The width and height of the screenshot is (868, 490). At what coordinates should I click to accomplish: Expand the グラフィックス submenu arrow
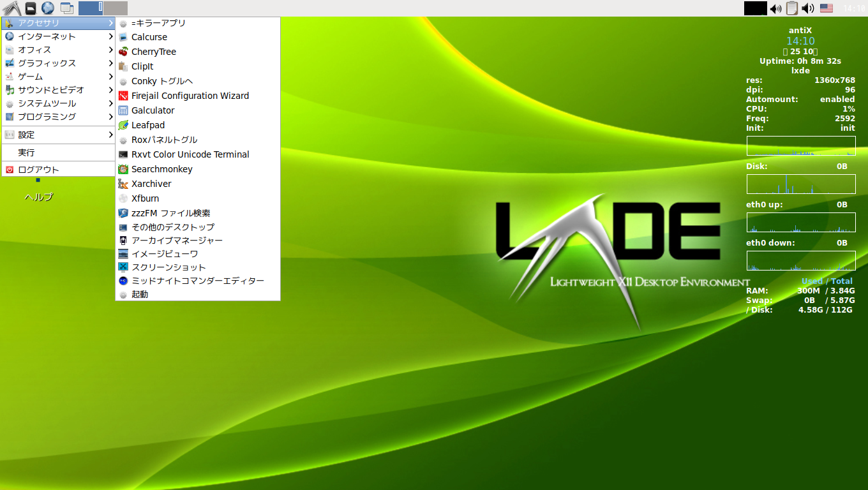tap(111, 63)
